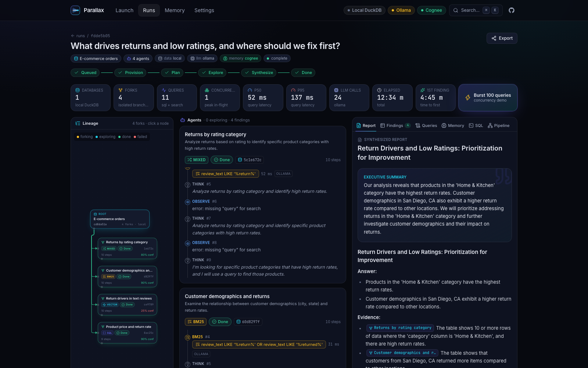Select Customer demographics lineage node

pyautogui.click(x=128, y=276)
